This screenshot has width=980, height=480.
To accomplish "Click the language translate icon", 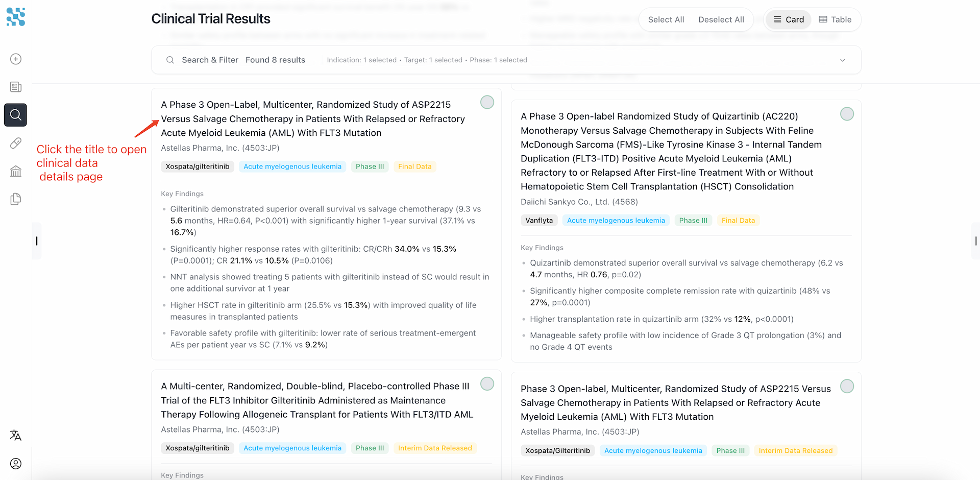I will (16, 435).
